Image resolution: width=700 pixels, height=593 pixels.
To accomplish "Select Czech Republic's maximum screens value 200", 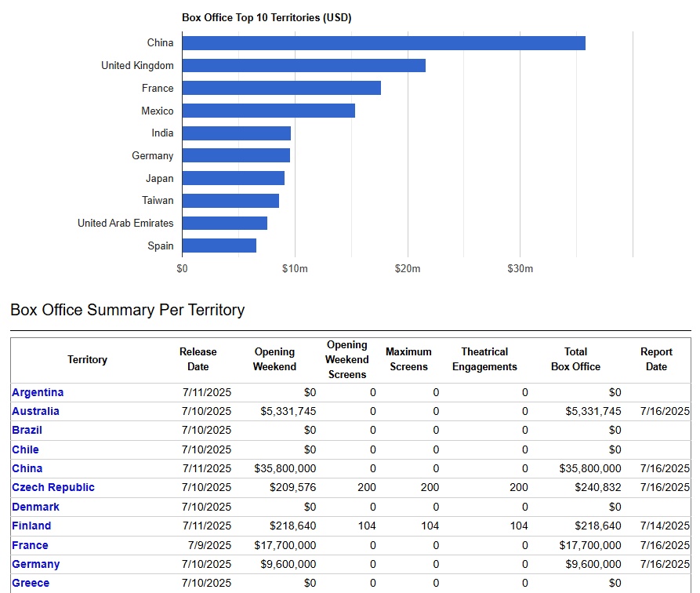I will click(430, 487).
